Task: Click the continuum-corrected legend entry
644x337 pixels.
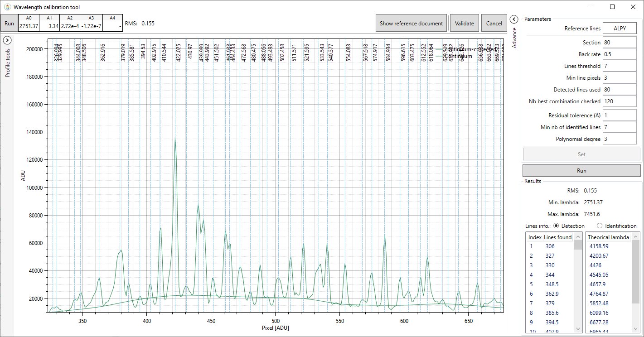Action: click(466, 49)
